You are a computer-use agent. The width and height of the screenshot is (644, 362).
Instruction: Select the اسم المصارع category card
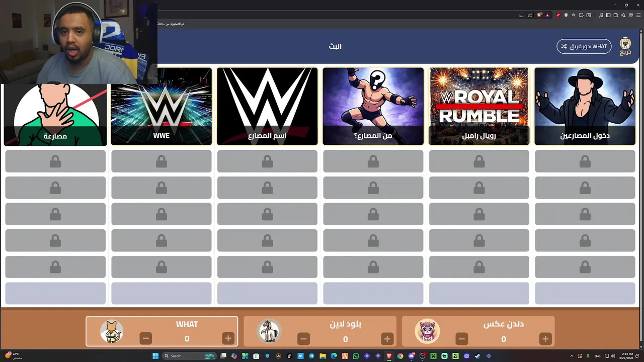click(267, 106)
